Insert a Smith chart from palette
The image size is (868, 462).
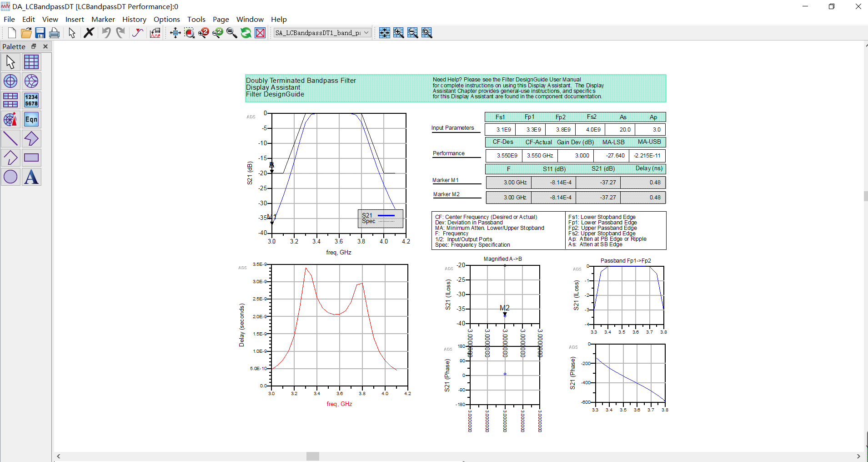point(31,81)
